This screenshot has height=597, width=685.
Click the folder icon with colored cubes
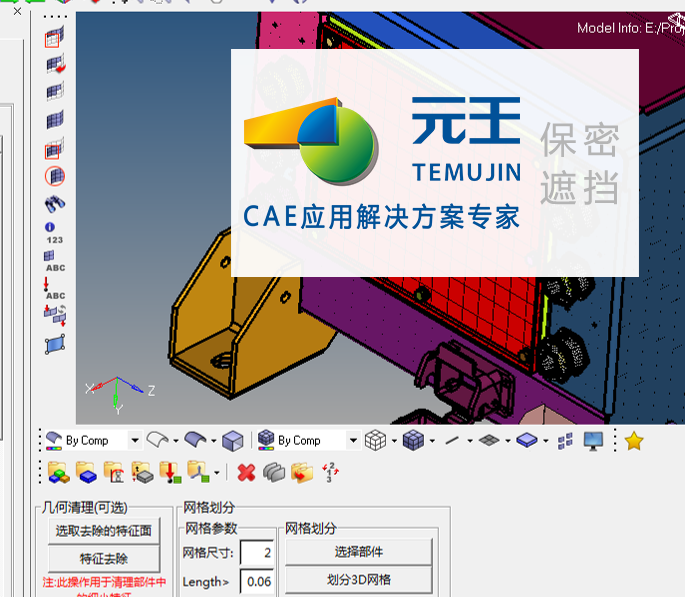point(59,472)
